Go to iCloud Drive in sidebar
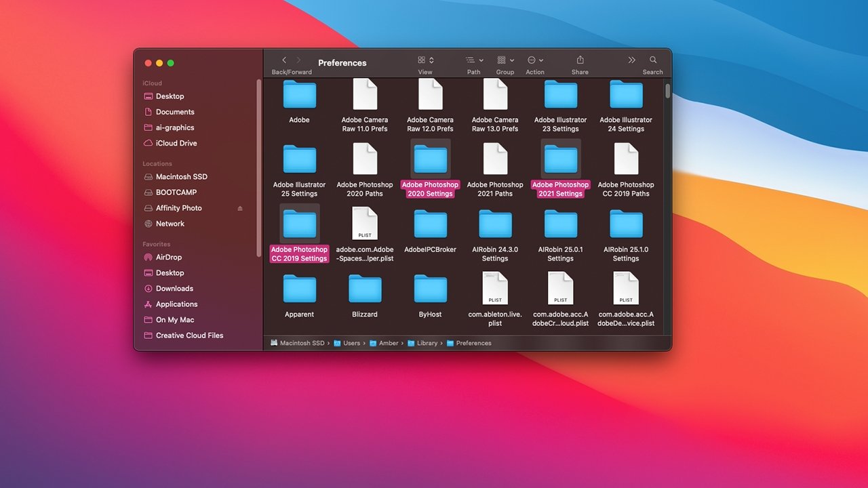The image size is (868, 488). 176,143
